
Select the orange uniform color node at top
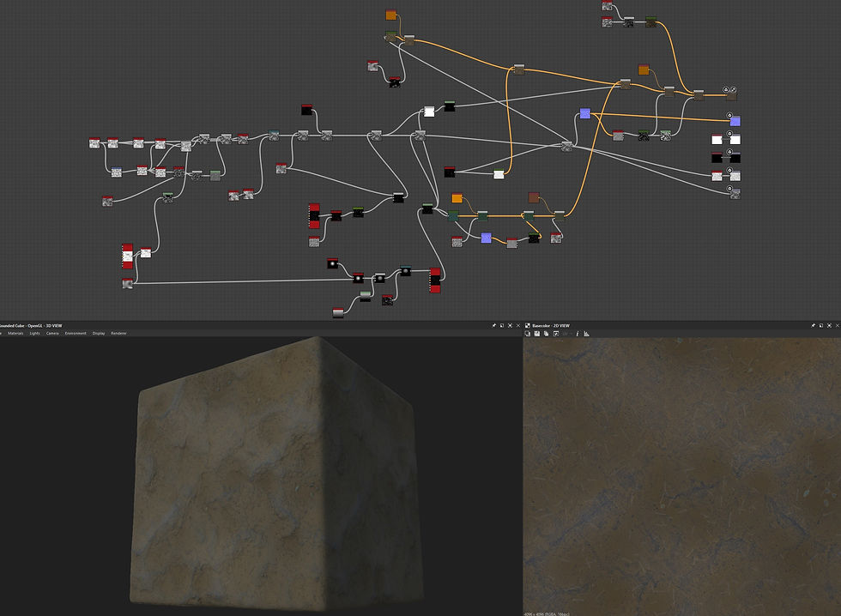click(391, 15)
